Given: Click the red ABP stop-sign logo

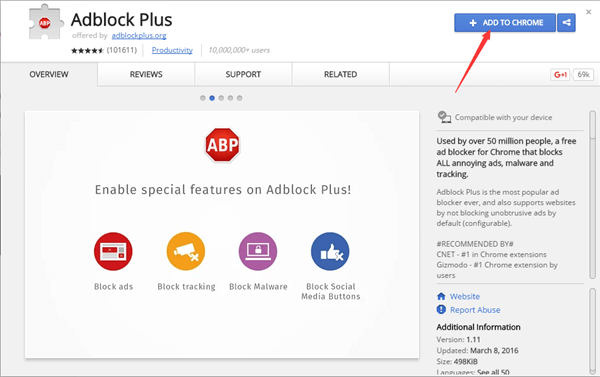Looking at the screenshot, I should pyautogui.click(x=222, y=145).
